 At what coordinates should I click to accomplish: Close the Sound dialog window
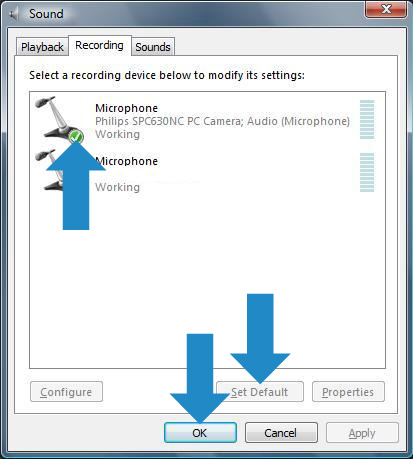[x=386, y=9]
